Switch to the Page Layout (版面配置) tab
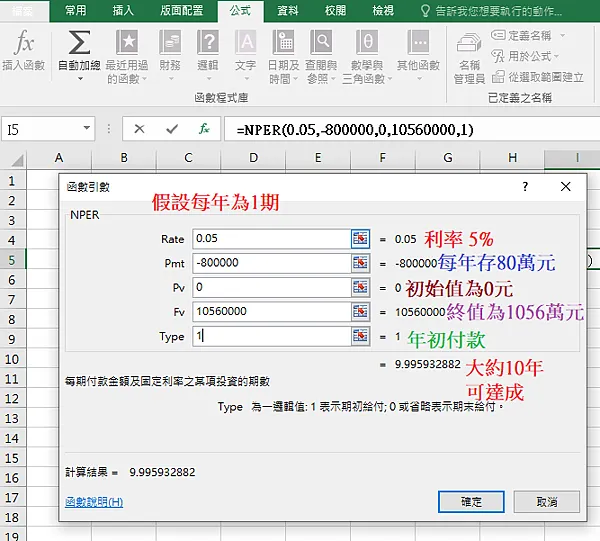 click(x=181, y=11)
